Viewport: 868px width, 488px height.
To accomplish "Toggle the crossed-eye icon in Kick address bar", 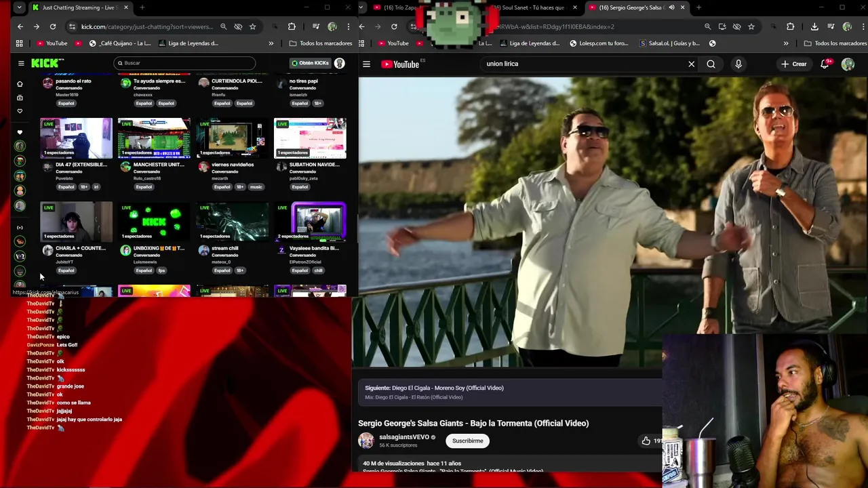I will [x=238, y=26].
